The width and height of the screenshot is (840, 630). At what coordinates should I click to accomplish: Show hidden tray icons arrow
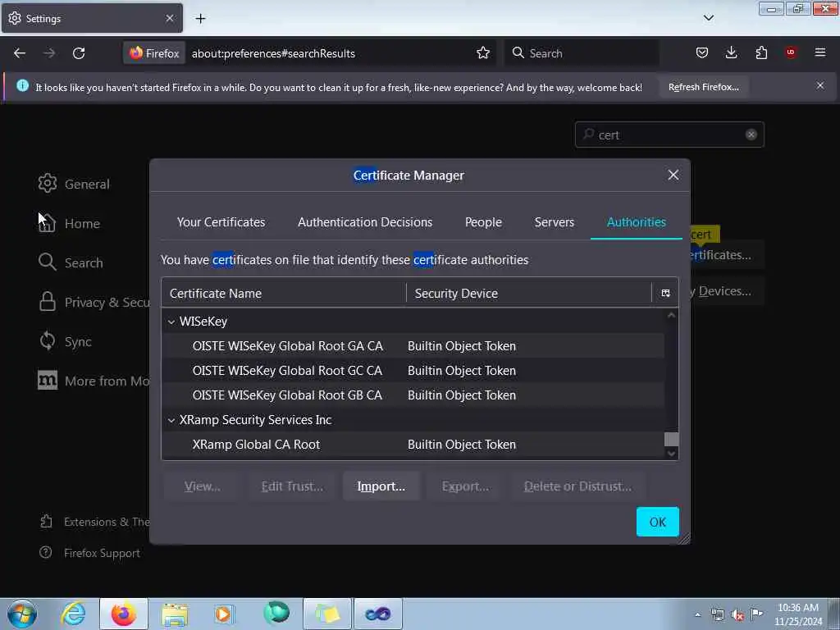697,614
